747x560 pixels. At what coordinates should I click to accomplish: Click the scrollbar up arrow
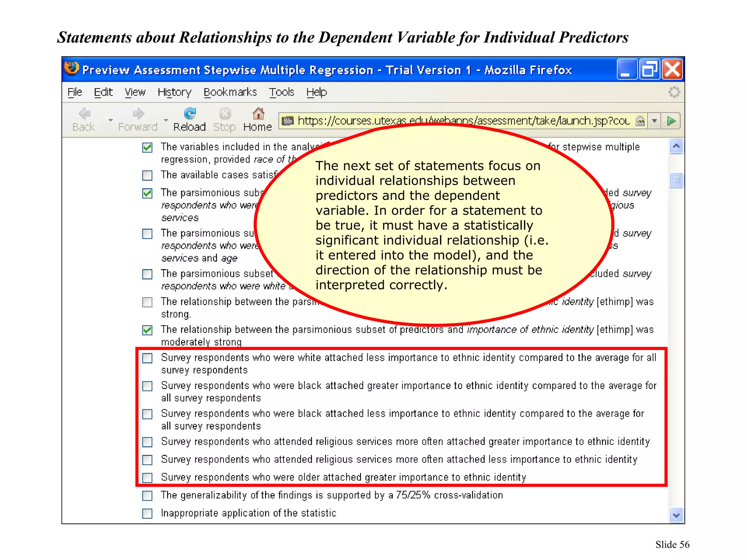coord(676,147)
